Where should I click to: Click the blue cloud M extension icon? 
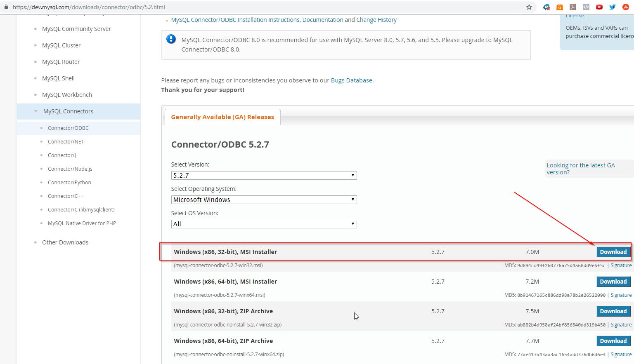(546, 7)
